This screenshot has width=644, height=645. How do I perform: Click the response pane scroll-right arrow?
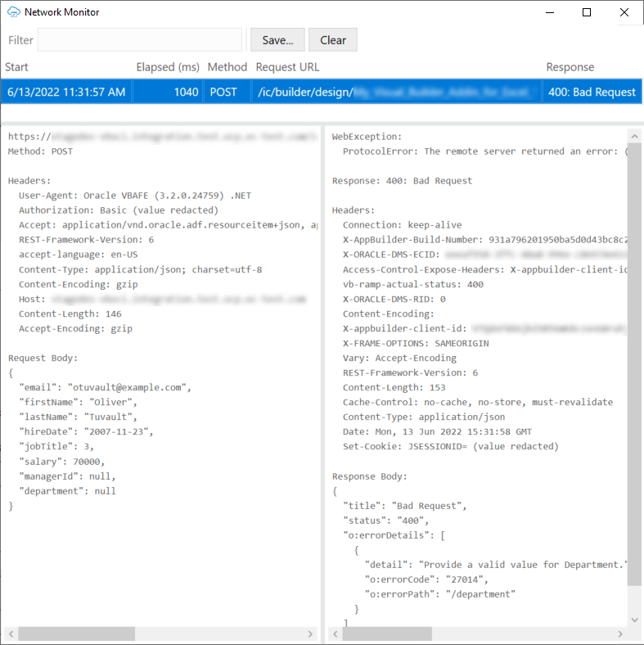coord(620,634)
